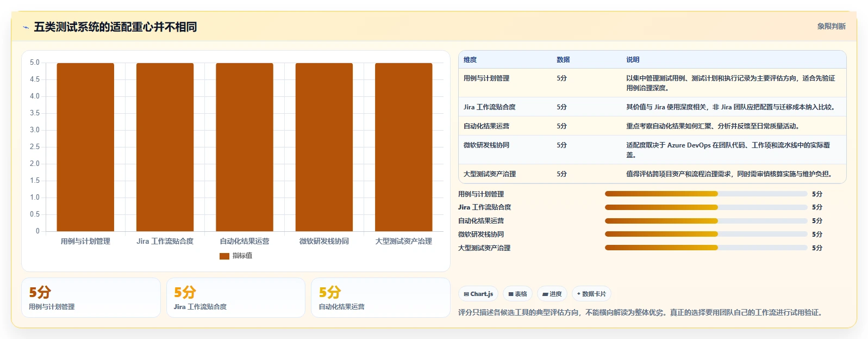Screen dimensions: 868x339
Task: Open the 用例与计划管理 5分 stat card
Action: click(91, 298)
